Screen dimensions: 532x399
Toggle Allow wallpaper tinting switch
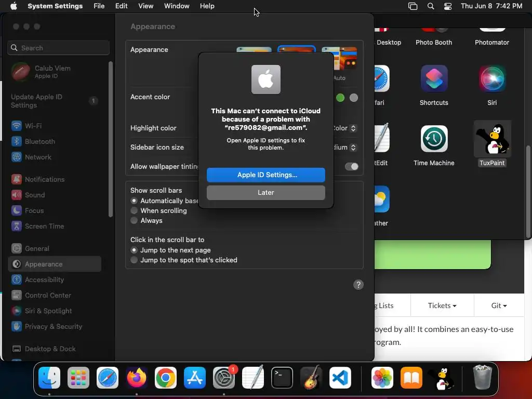tap(352, 167)
